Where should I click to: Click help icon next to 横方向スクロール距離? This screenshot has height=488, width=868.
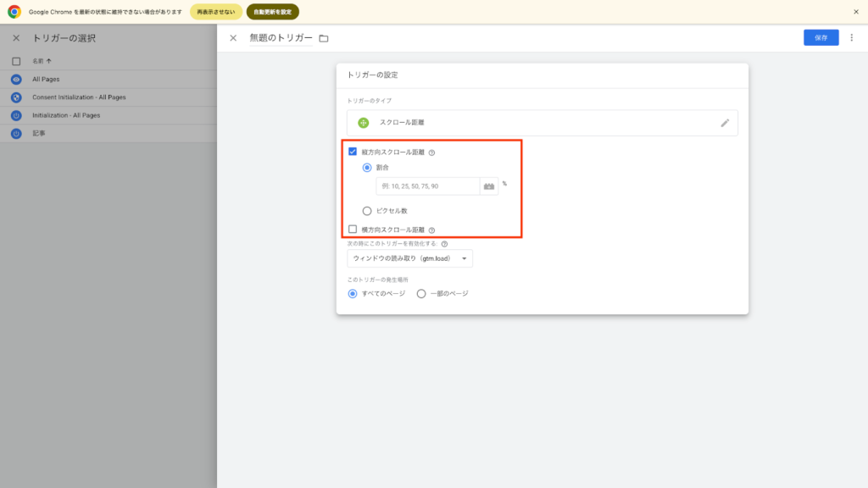coord(431,230)
